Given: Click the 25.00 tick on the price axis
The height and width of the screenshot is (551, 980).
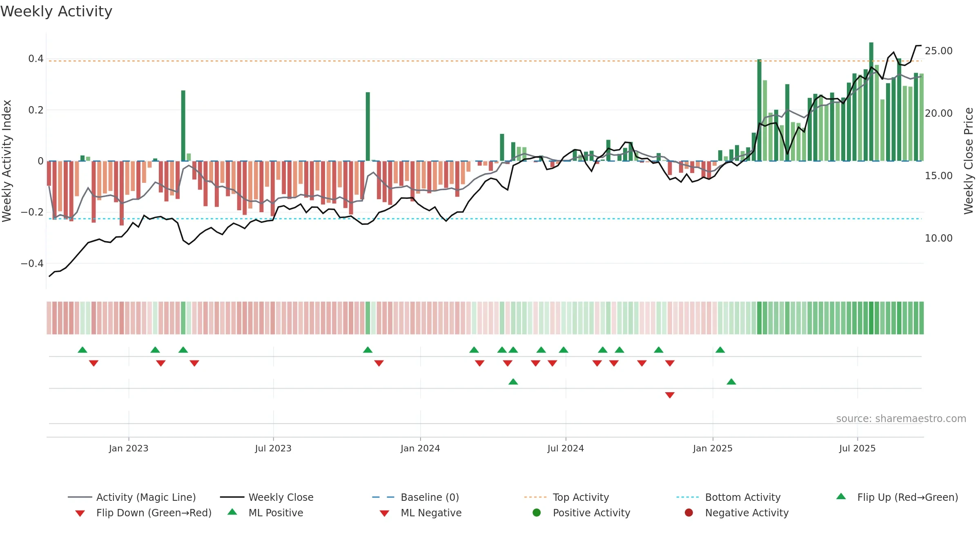Looking at the screenshot, I should click(939, 51).
